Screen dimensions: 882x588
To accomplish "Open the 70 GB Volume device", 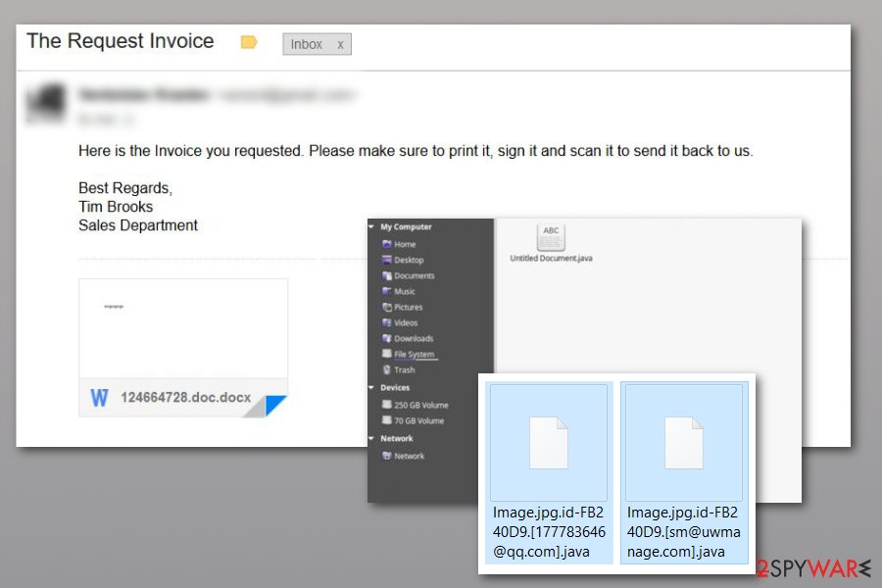I will pyautogui.click(x=413, y=420).
